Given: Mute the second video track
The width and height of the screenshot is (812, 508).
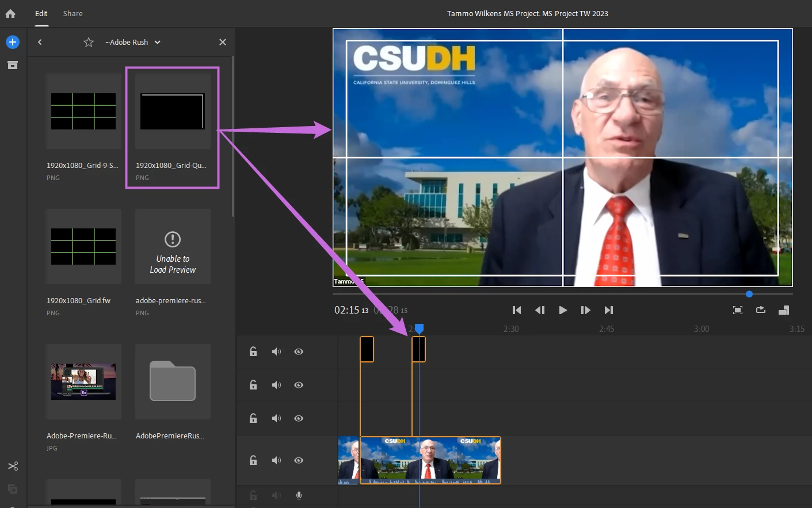Looking at the screenshot, I should 277,385.
